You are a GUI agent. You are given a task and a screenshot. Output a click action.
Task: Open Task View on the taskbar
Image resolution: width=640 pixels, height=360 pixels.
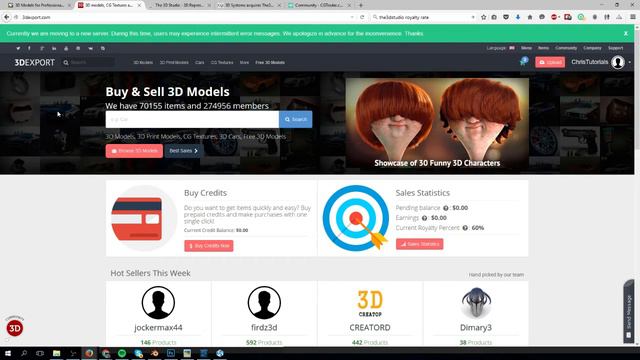point(40,353)
